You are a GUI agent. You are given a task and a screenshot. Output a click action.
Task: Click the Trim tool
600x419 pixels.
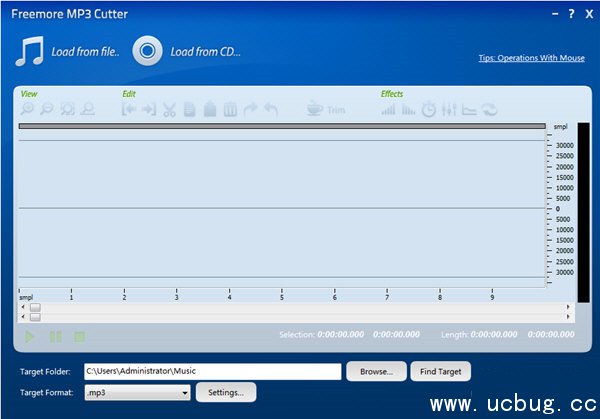[x=326, y=110]
